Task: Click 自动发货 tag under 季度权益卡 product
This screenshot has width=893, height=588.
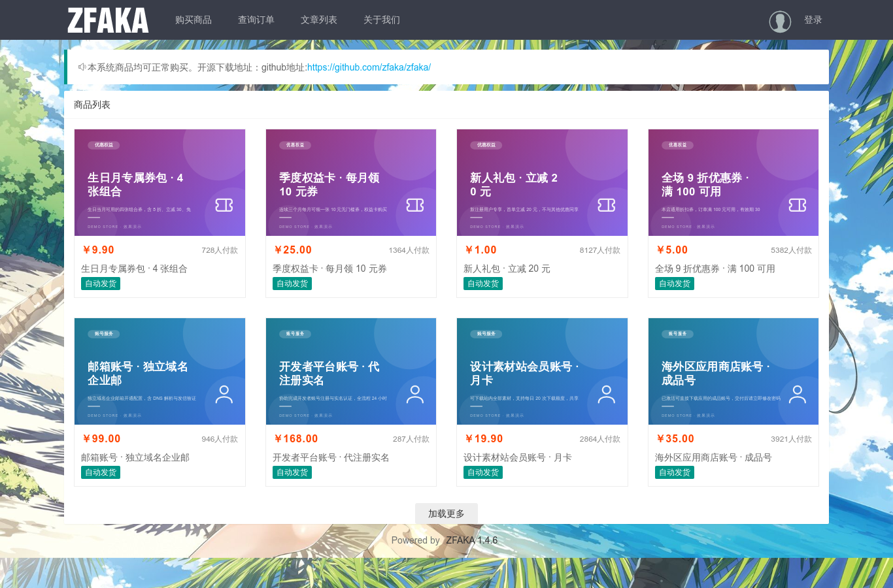Action: pos(292,284)
